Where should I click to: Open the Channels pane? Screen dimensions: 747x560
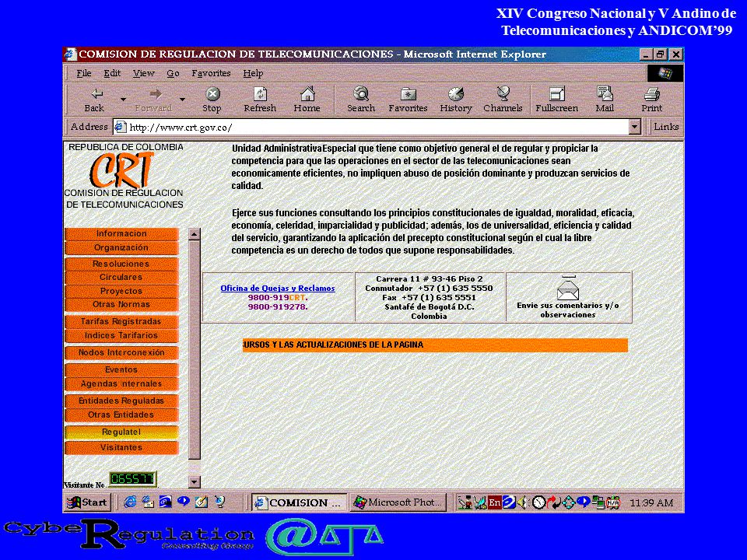(503, 100)
